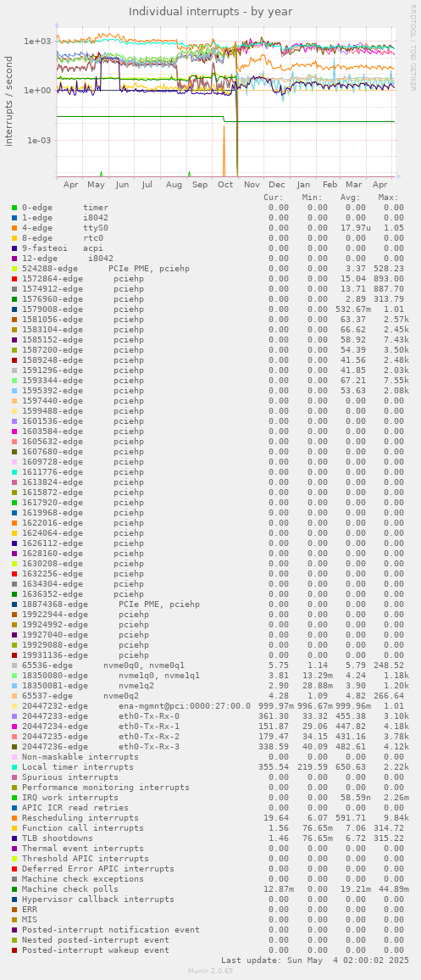
Task: Click the green swatch for Machine check polls
Action: tap(14, 888)
